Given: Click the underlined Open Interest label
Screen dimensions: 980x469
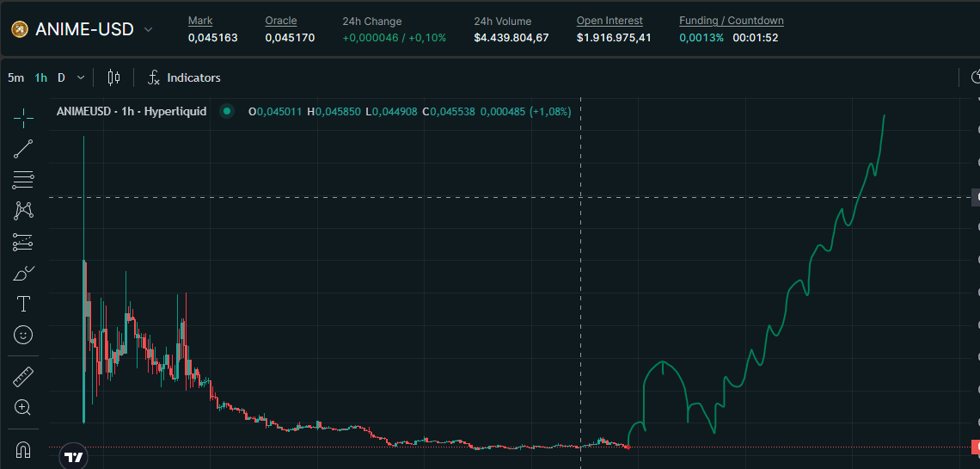Looking at the screenshot, I should coord(609,21).
